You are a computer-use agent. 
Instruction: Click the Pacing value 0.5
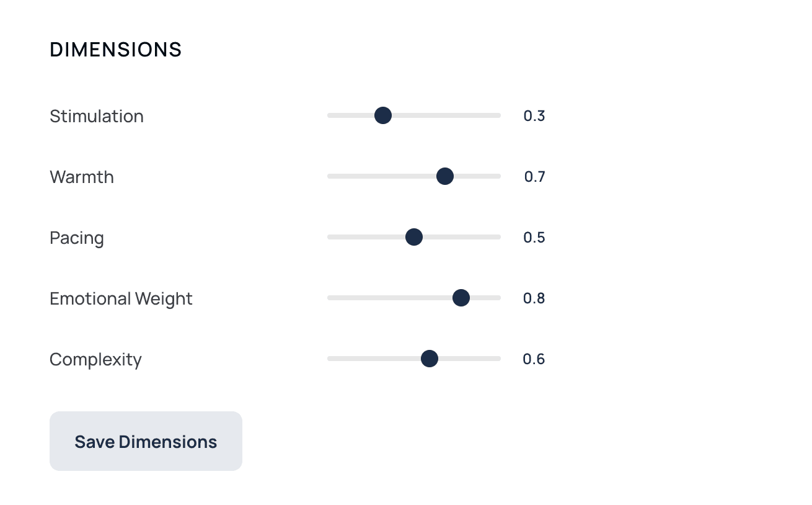[534, 238]
